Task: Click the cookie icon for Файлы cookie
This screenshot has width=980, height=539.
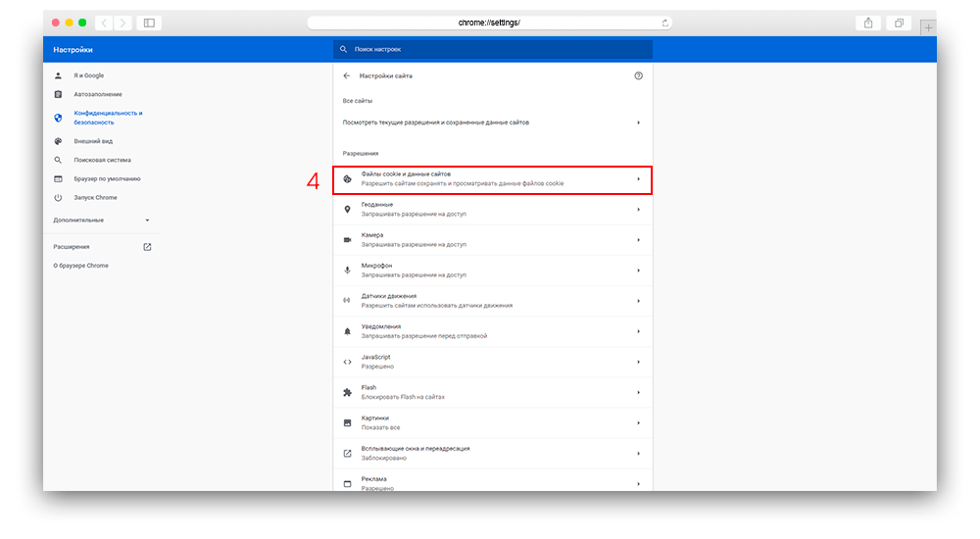Action: pos(348,178)
